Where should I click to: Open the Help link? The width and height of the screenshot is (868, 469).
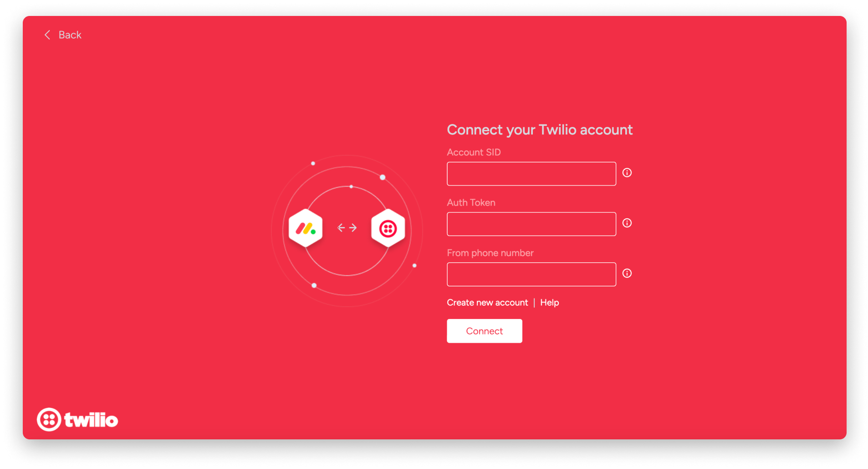click(549, 303)
